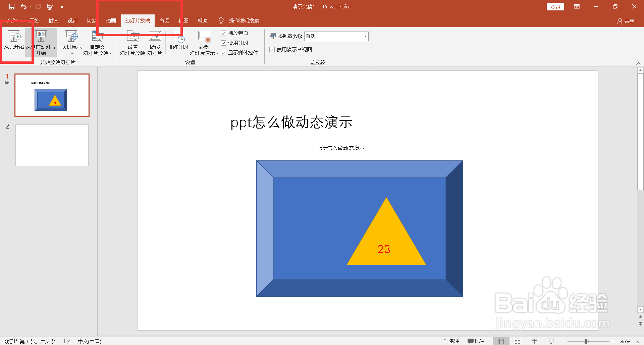
Task: Open the 监视器 monitor dropdown
Action: click(x=365, y=36)
